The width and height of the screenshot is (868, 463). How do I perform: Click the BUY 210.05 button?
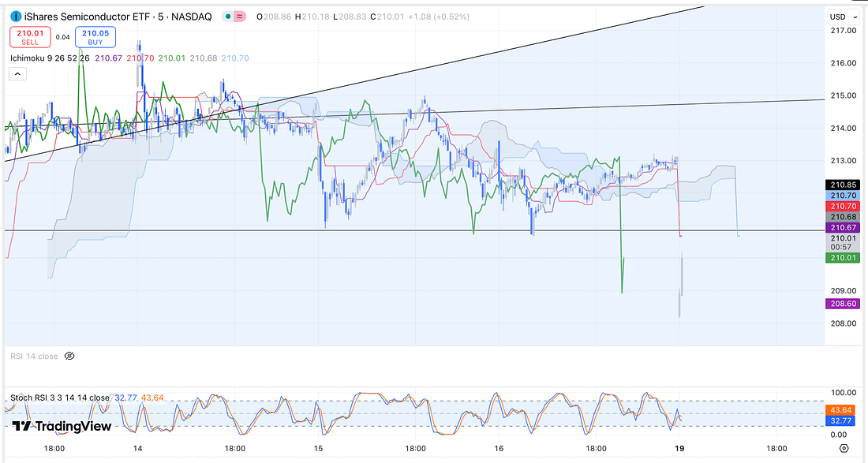95,37
